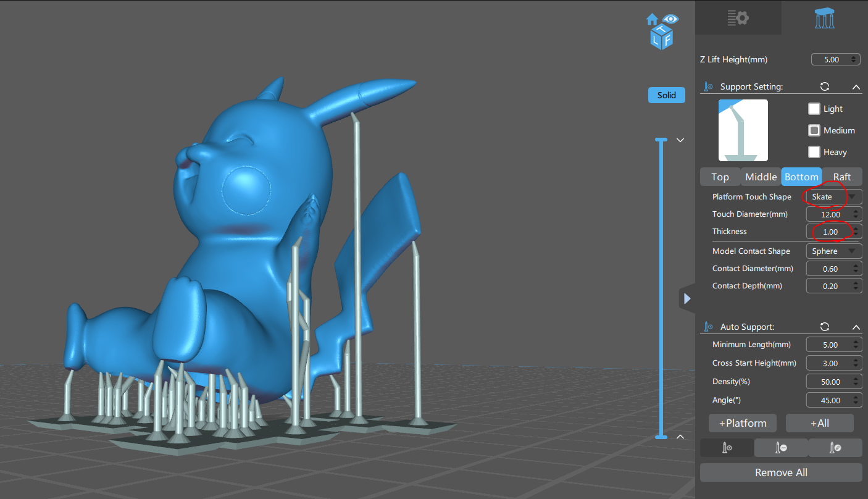This screenshot has width=868, height=499.
Task: Click the Remove All supports button
Action: pos(781,472)
